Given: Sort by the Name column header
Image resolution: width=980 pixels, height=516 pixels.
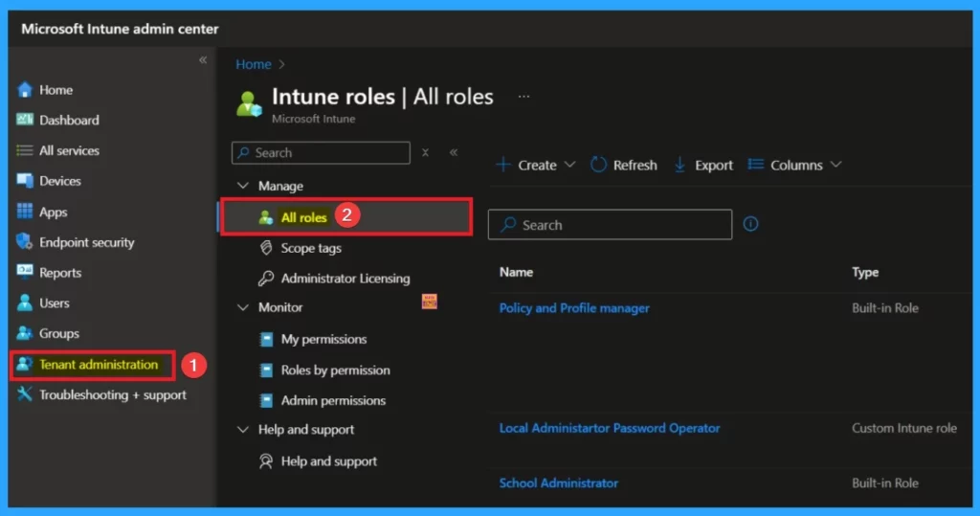Looking at the screenshot, I should pos(516,272).
